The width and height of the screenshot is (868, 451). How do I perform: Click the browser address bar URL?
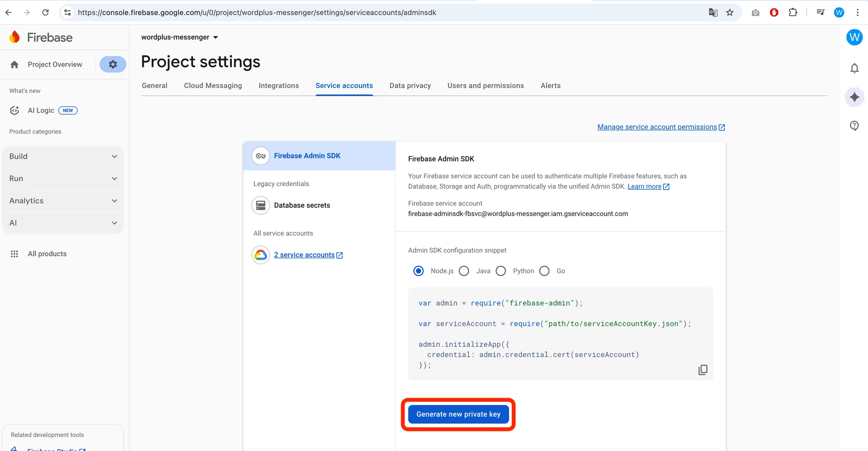pos(257,13)
